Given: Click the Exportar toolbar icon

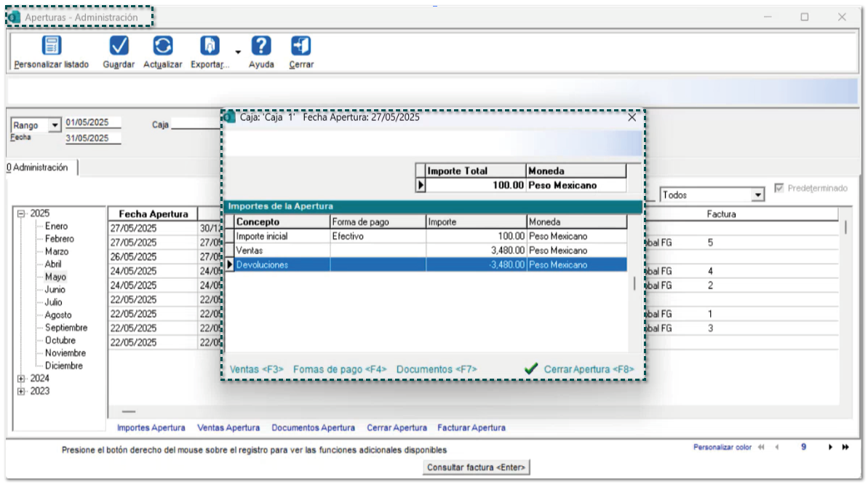Looking at the screenshot, I should (x=210, y=46).
